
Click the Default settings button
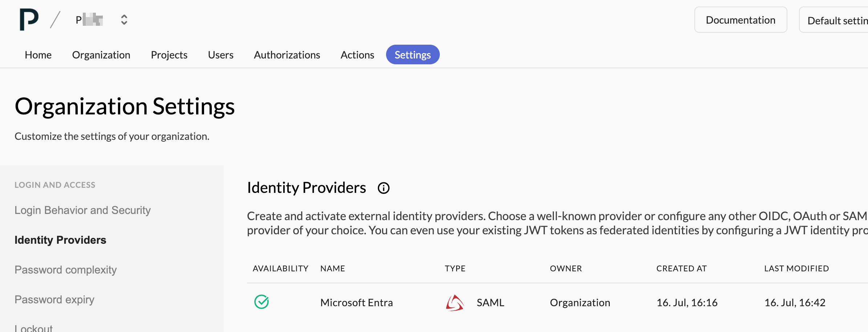pos(834,20)
